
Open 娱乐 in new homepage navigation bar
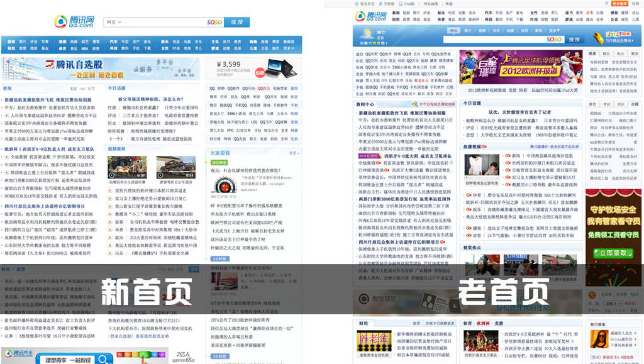165,42
